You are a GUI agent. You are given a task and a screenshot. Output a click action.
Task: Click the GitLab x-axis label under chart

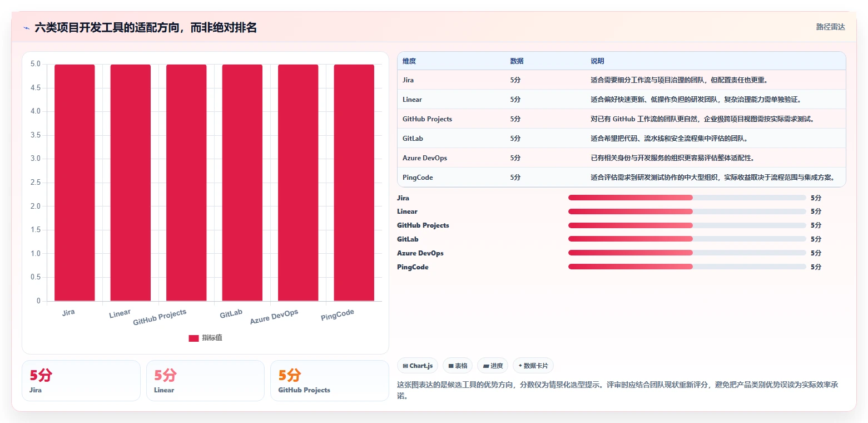tap(231, 314)
